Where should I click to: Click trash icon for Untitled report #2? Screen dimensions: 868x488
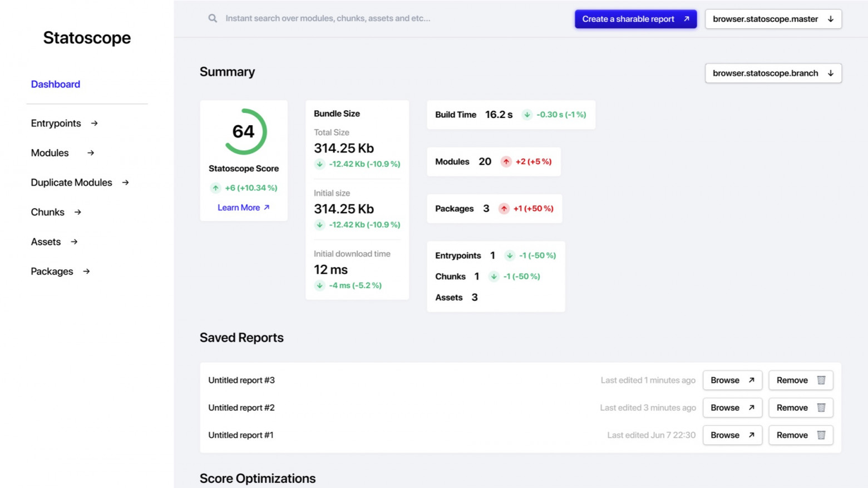click(821, 408)
